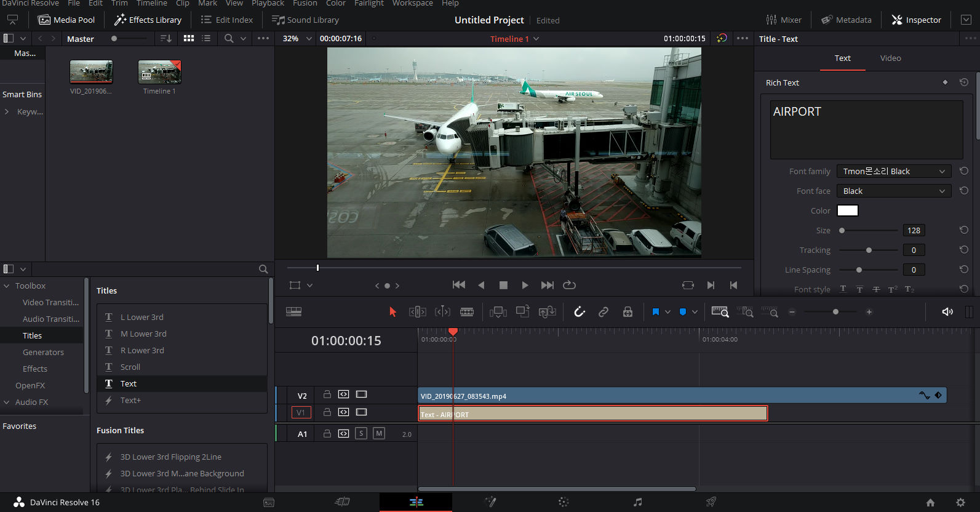This screenshot has width=980, height=512.
Task: Open the Fairlight page music note icon
Action: 637,502
